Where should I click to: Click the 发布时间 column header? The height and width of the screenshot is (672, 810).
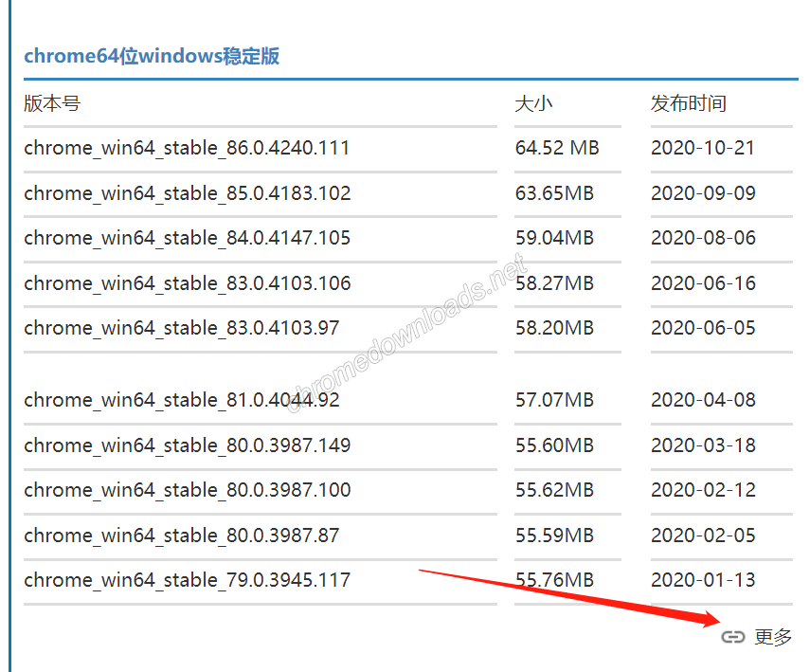[x=689, y=103]
